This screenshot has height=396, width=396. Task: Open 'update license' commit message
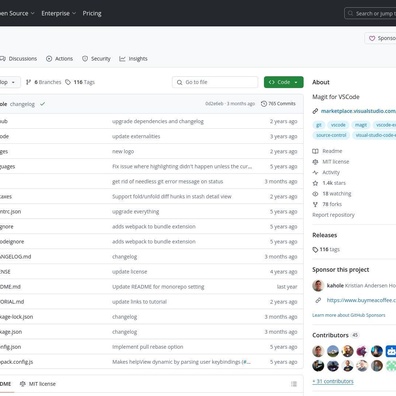tap(129, 272)
